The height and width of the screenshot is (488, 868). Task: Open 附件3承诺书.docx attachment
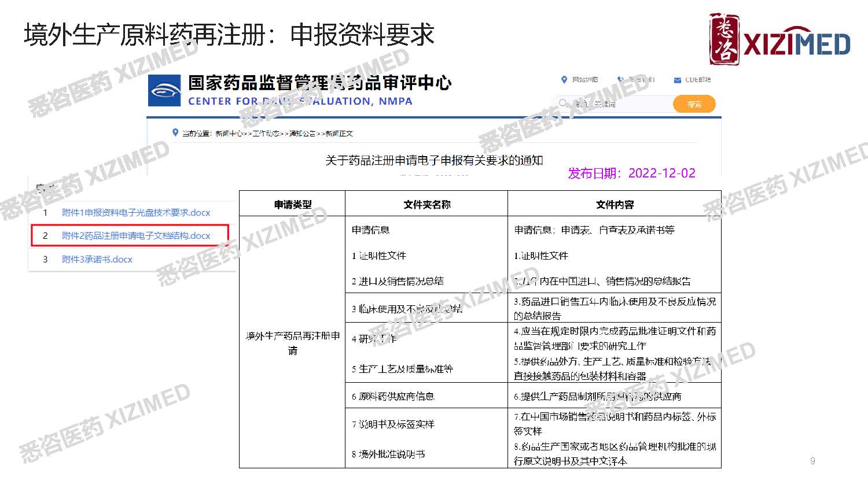97,260
